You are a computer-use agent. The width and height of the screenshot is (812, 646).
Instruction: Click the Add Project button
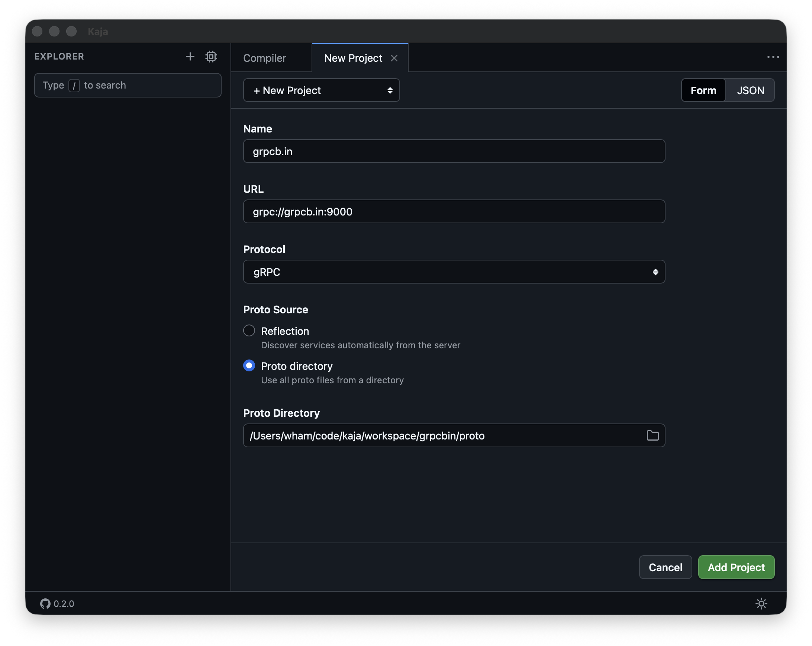click(736, 567)
